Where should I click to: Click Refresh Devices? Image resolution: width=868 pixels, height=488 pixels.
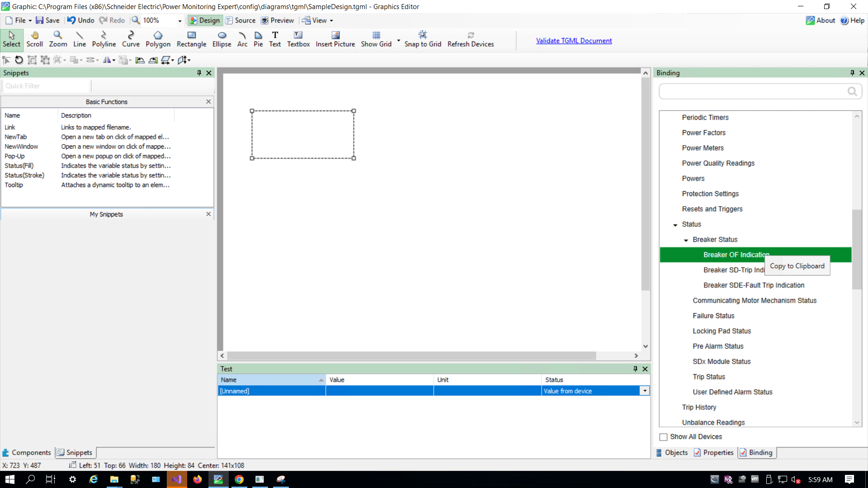(x=471, y=39)
